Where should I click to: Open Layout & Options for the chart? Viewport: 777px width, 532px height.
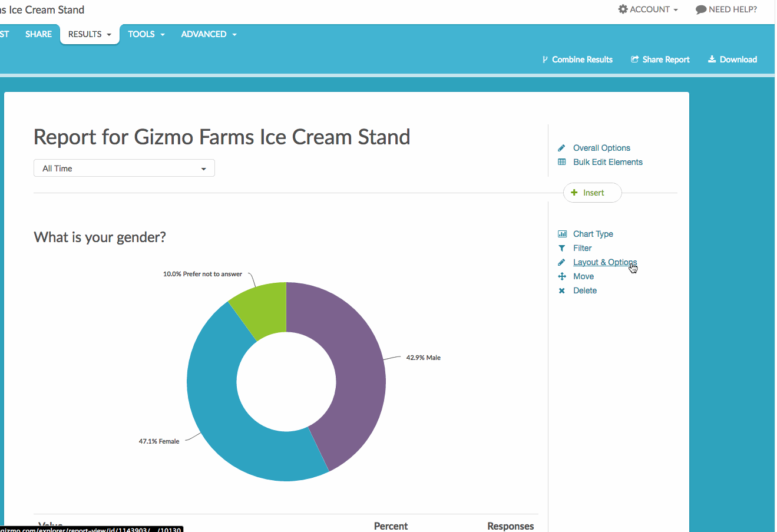point(605,262)
